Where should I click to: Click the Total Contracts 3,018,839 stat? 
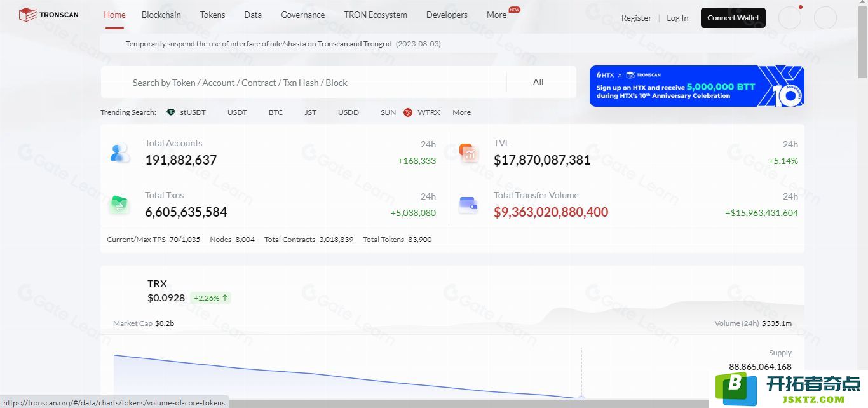[x=309, y=240]
